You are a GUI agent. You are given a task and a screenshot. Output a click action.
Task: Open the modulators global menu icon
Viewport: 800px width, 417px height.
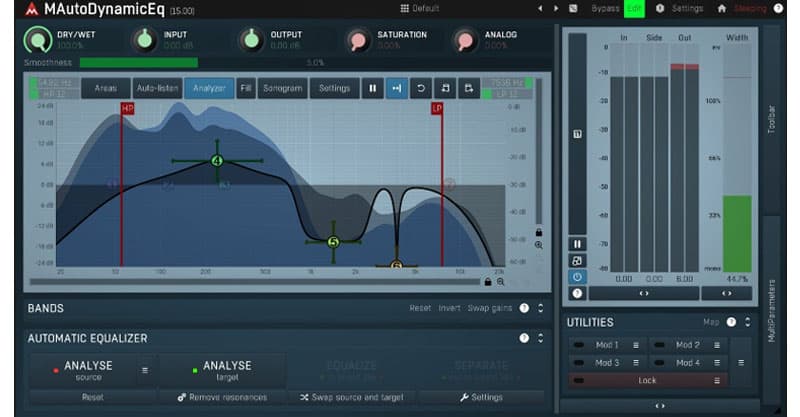741,362
